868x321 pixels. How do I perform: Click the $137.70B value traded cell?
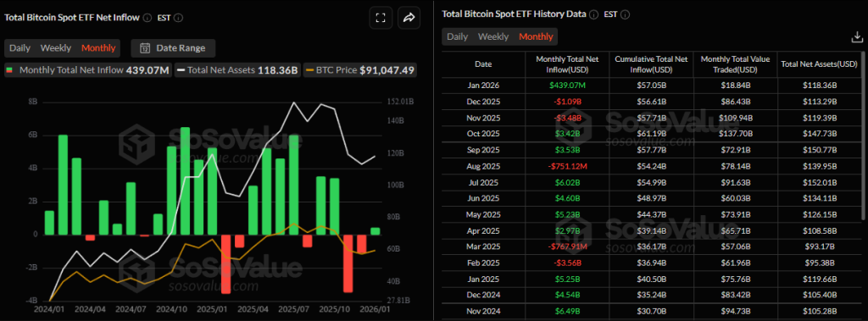735,133
